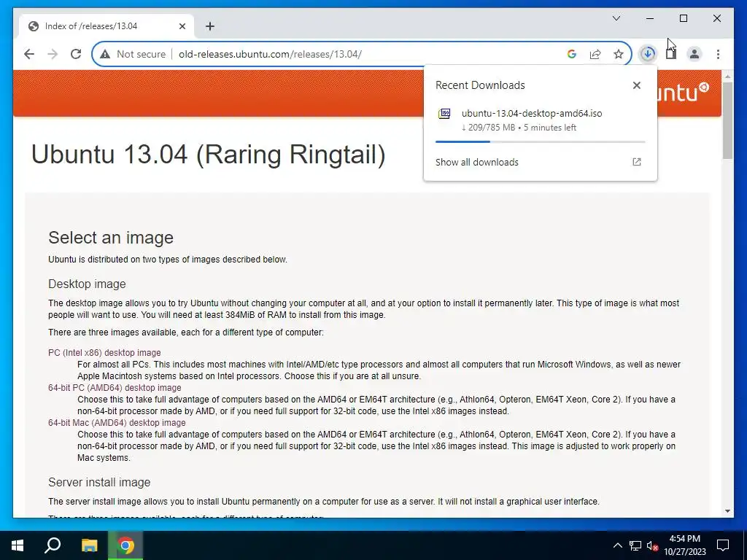The image size is (747, 560).
Task: Click the forward navigation arrow
Action: click(53, 54)
